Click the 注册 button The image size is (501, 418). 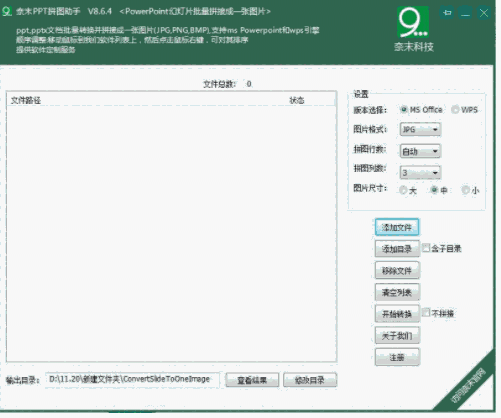coord(397,357)
